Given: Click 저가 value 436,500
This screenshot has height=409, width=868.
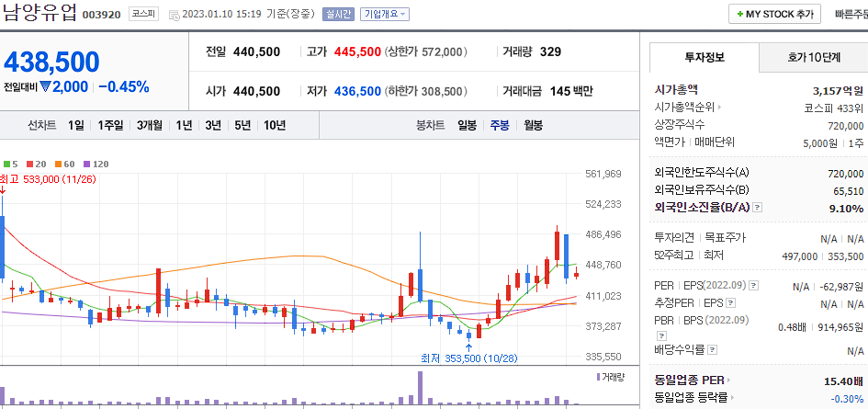Looking at the screenshot, I should (357, 91).
